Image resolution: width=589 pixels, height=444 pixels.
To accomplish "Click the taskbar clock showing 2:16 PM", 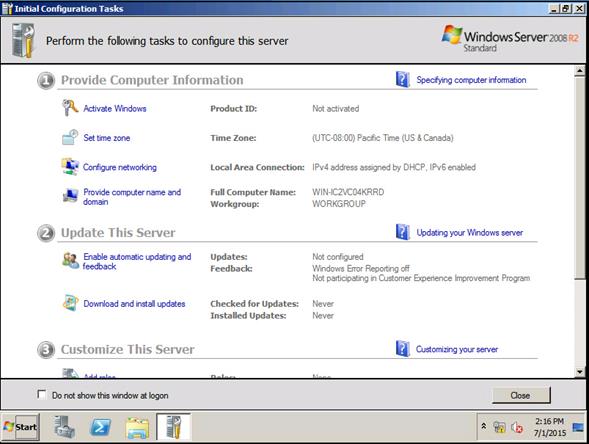I will pos(550,427).
